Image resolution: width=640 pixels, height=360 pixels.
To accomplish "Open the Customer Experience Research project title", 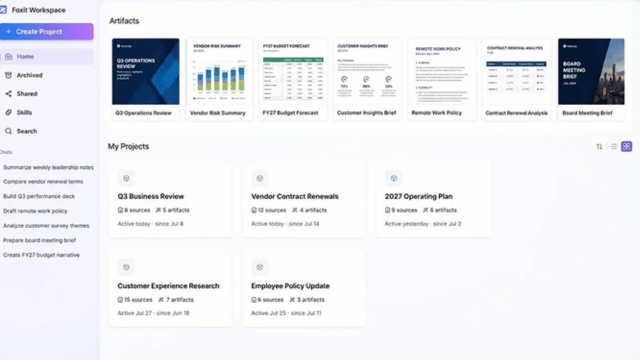I will click(169, 286).
